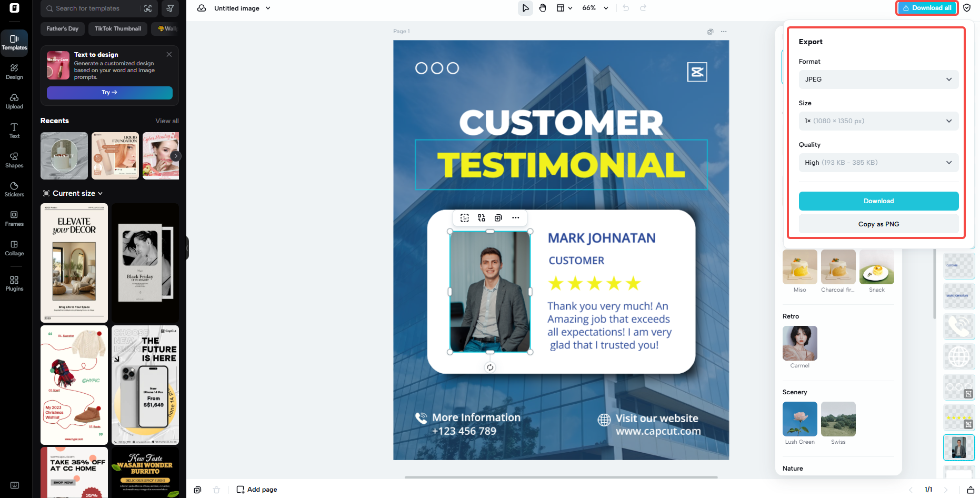Viewport: 980px width, 498px height.
Task: Select the phone icon layer thumbnail
Action: tap(959, 326)
